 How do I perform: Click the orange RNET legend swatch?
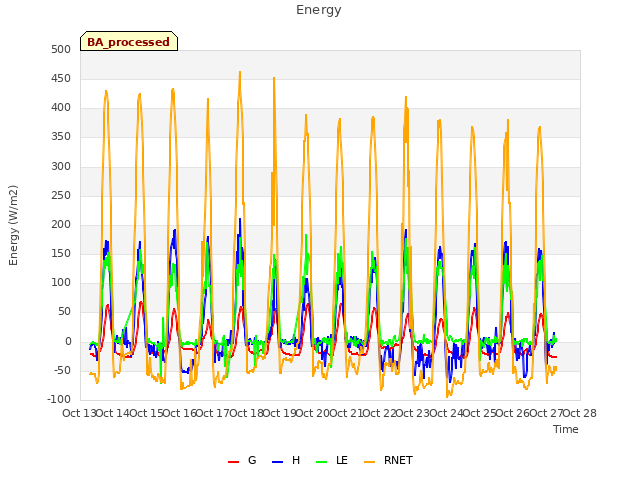[369, 462]
